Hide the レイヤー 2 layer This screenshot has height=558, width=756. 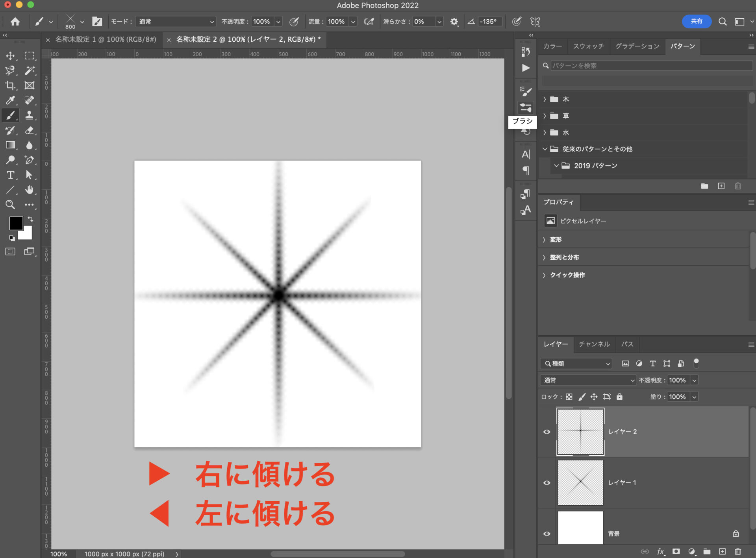tap(547, 432)
